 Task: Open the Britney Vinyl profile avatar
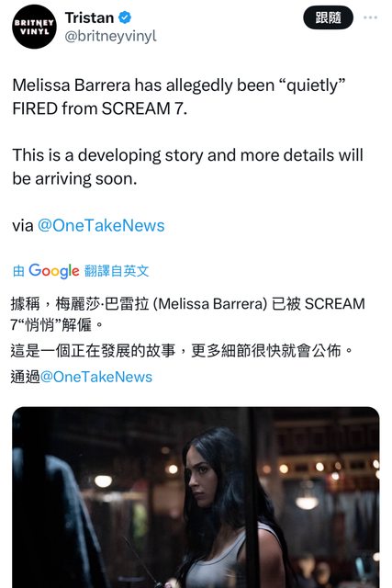click(x=34, y=27)
